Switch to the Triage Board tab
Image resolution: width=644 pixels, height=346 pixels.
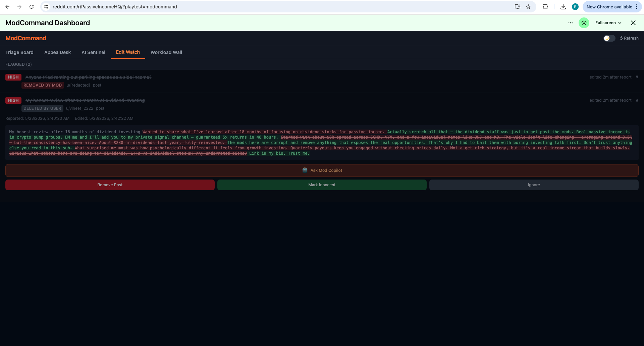coord(19,52)
